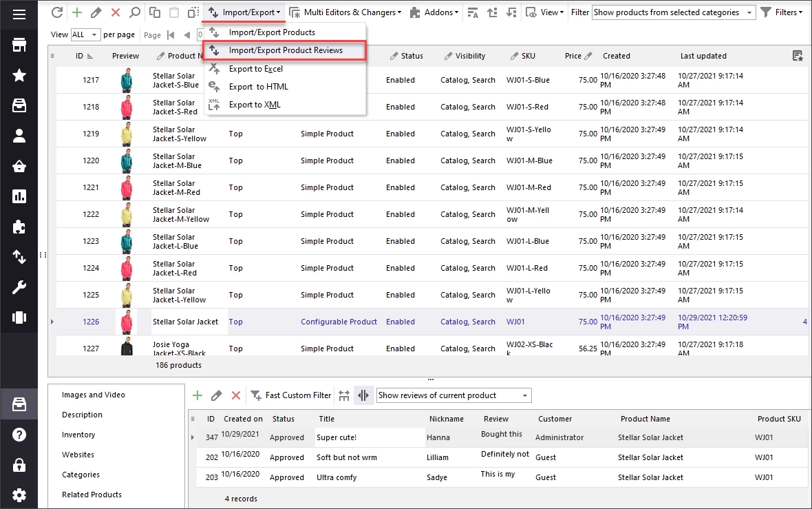Screen dimensions: 812x509
Task: Open the hamburger menu in the sidebar
Action: click(x=19, y=14)
